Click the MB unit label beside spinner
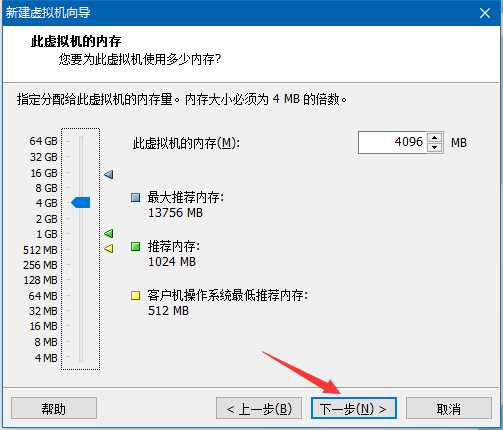Screen dimensions: 503x430 459,143
